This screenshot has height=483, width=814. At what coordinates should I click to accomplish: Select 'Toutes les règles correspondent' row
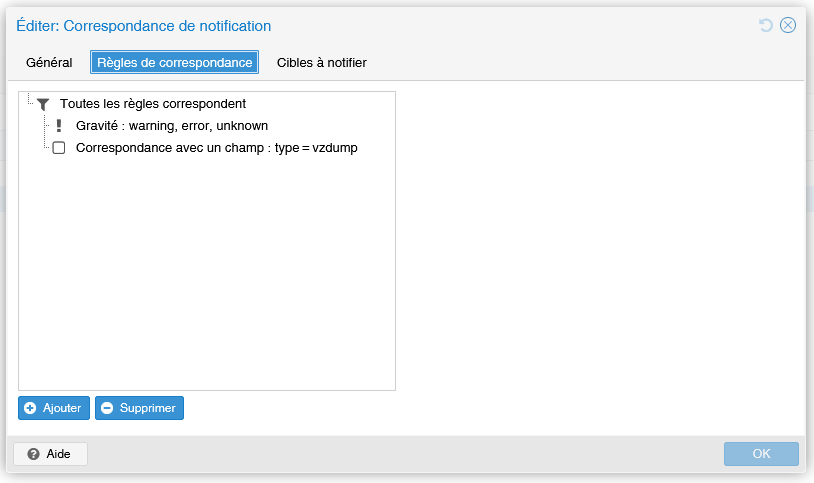tap(207, 104)
